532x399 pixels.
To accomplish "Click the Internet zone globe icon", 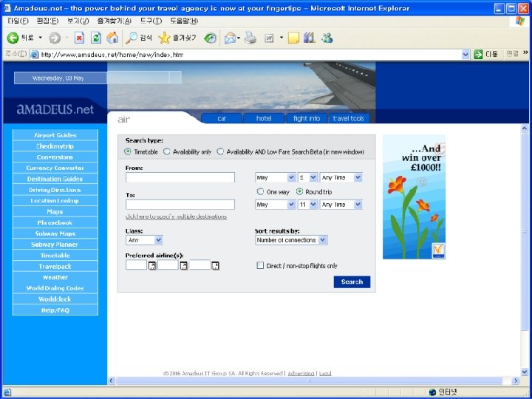I will coord(432,392).
